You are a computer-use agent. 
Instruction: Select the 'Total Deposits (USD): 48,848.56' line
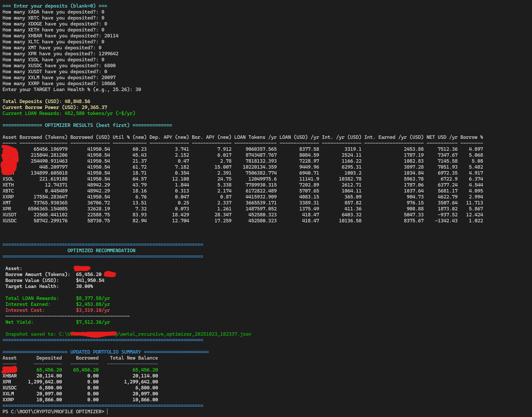[x=47, y=101]
